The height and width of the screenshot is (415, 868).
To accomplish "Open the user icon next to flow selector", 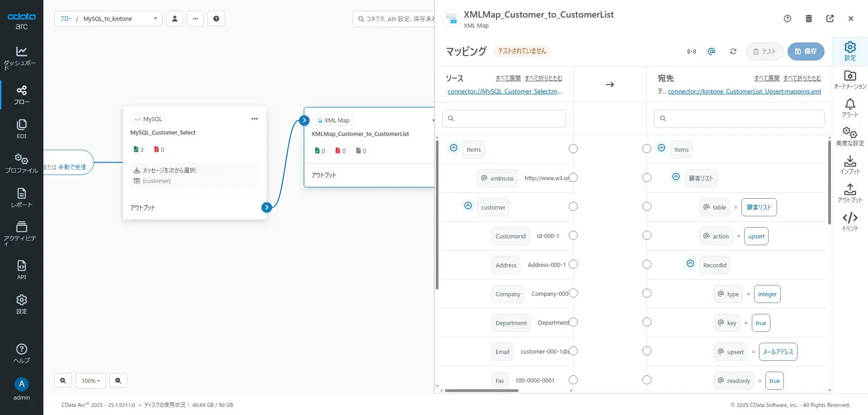I will pos(175,19).
